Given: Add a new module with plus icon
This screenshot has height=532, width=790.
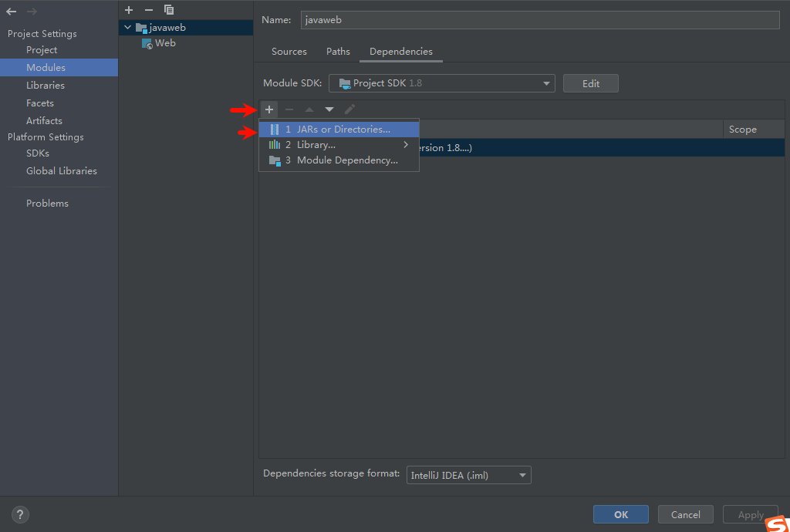Looking at the screenshot, I should point(129,10).
